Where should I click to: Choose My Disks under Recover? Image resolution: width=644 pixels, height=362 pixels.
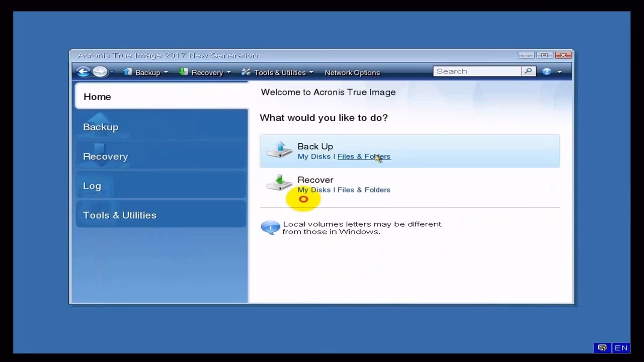point(314,190)
